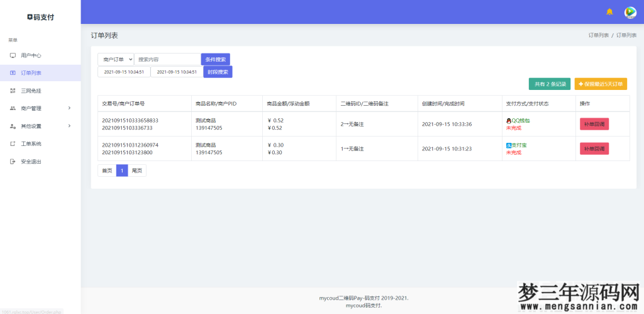Select 安全退出 to log out
The height and width of the screenshot is (314, 644).
coord(40,162)
